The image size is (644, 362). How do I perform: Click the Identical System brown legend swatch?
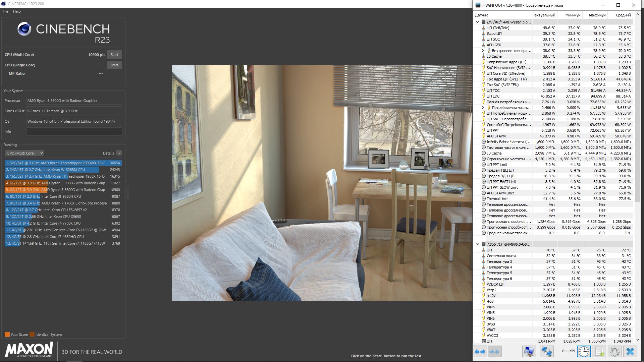click(x=32, y=335)
